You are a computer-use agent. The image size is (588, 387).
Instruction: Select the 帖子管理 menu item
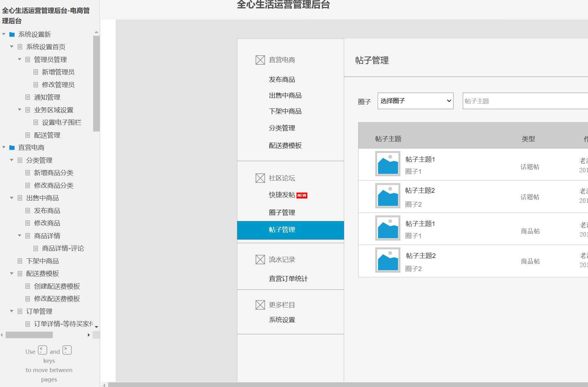coord(282,230)
